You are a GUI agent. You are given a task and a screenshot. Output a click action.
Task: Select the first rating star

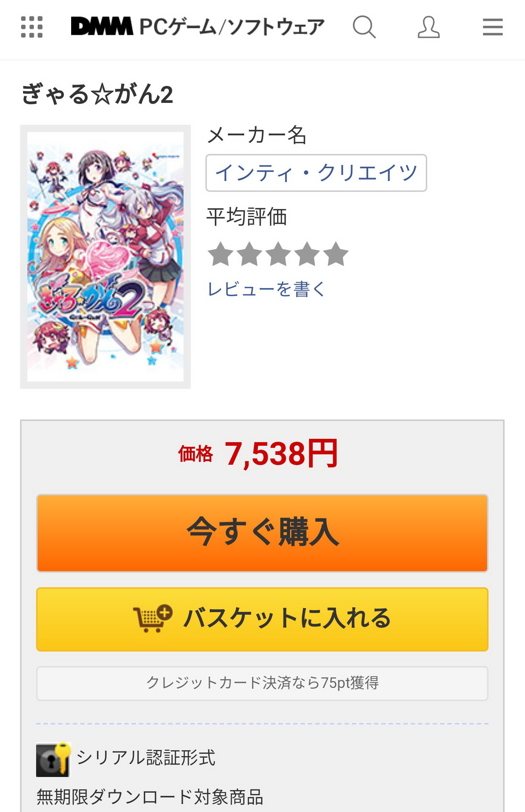(220, 254)
